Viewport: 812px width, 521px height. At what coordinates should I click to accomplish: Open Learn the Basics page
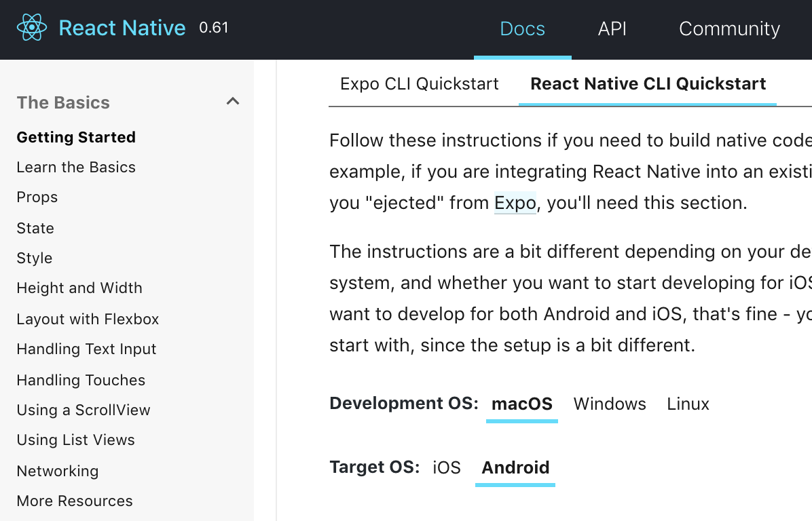coord(76,167)
